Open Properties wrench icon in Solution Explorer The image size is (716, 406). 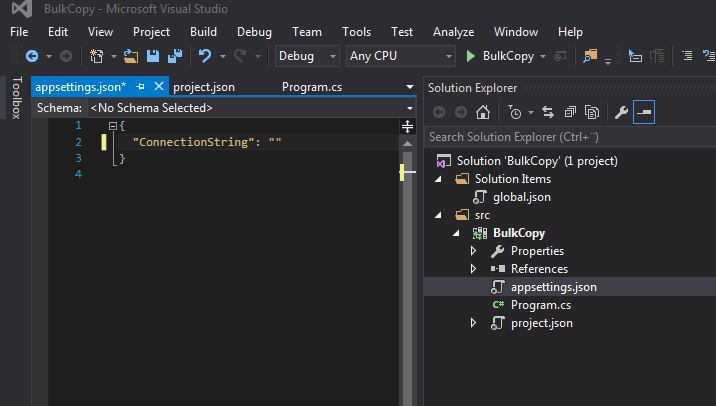[621, 112]
